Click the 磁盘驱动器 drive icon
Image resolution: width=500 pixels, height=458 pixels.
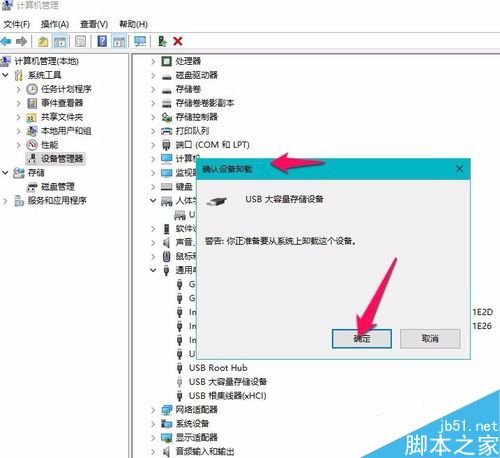point(166,77)
